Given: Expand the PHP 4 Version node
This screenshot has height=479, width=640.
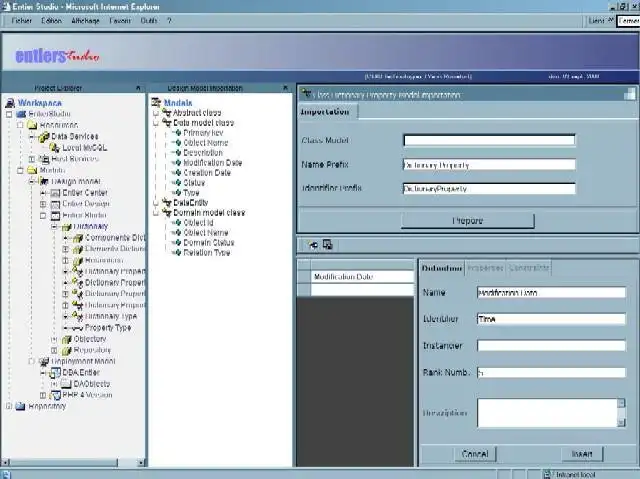Looking at the screenshot, I should point(43,395).
